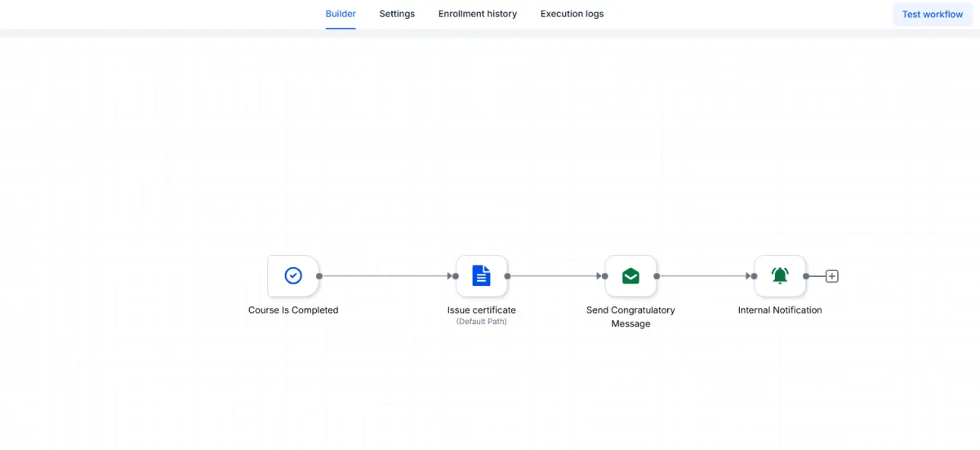Open the Settings tab
Viewport: 980px width, 450px height.
[397, 14]
